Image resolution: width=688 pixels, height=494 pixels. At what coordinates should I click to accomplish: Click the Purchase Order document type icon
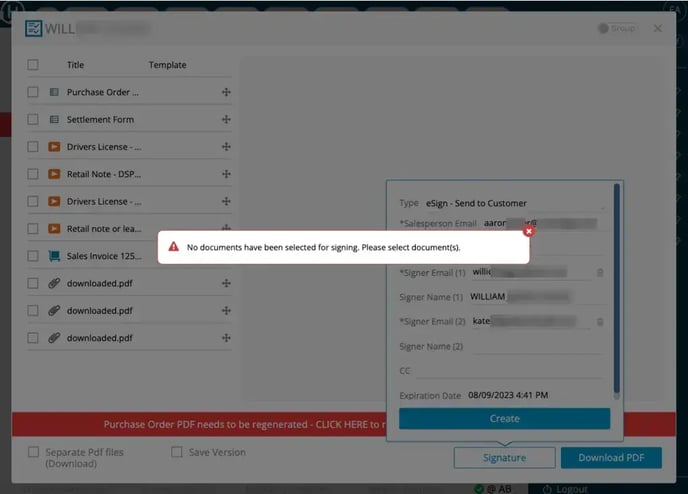click(x=54, y=92)
